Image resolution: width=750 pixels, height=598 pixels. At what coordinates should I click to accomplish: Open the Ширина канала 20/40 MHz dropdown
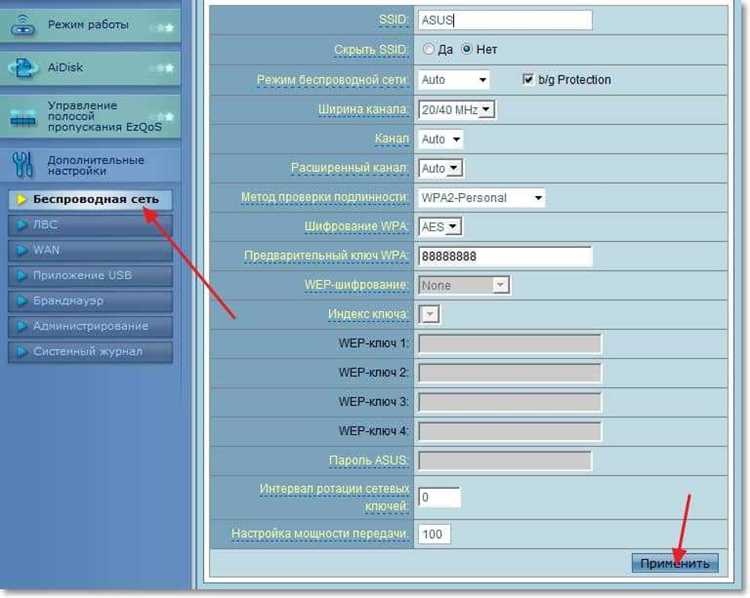(x=458, y=109)
